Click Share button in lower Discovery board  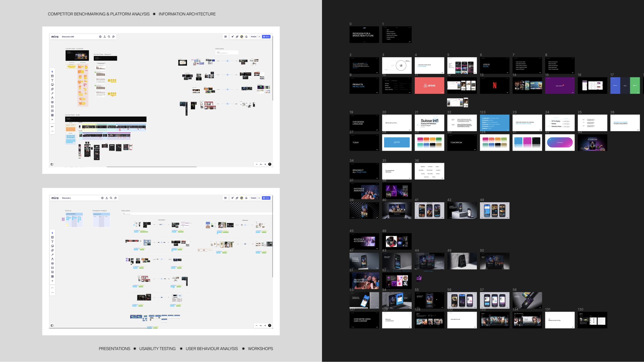[x=266, y=198]
